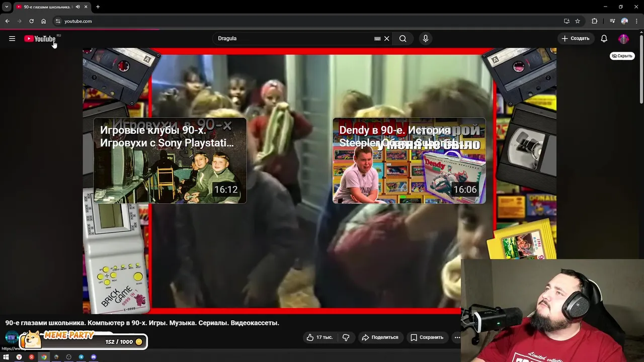The height and width of the screenshot is (362, 644).
Task: Open Yandex Browser from taskbar
Action: coord(19,357)
